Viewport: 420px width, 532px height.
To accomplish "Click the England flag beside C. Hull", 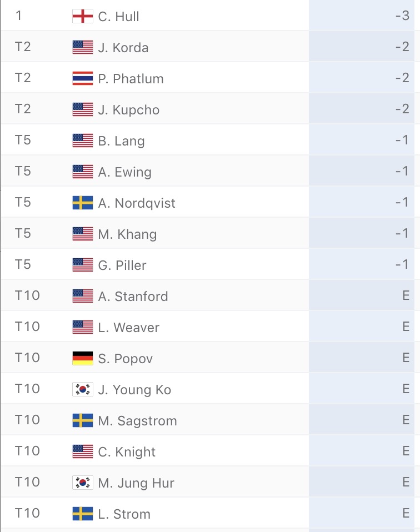I will coord(83,16).
